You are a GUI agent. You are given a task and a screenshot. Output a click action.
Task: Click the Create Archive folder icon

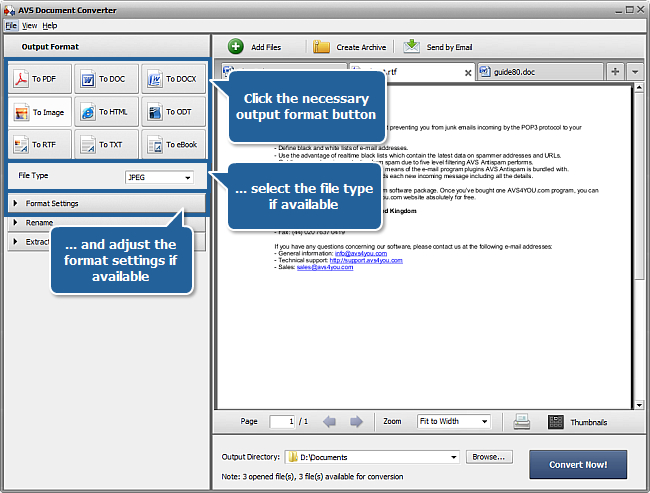(321, 47)
